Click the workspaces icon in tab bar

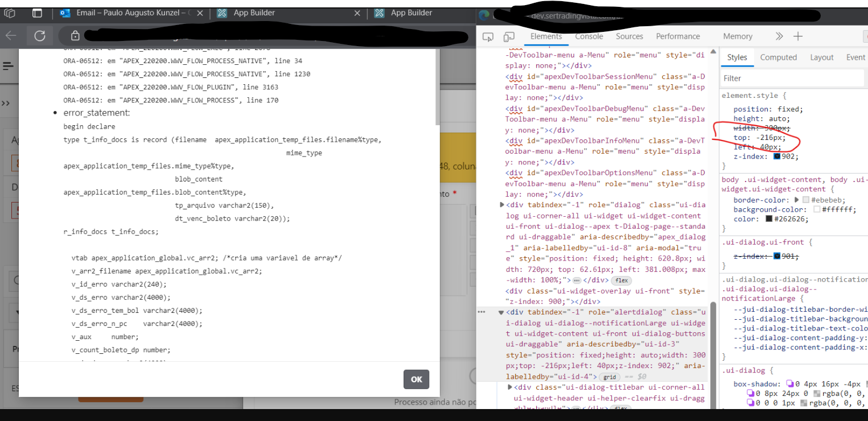[x=10, y=13]
